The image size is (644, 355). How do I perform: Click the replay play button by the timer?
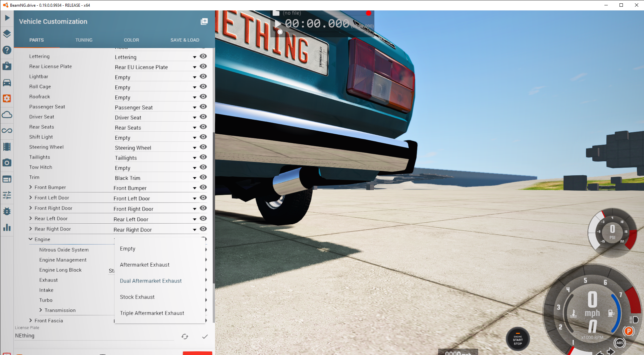278,24
